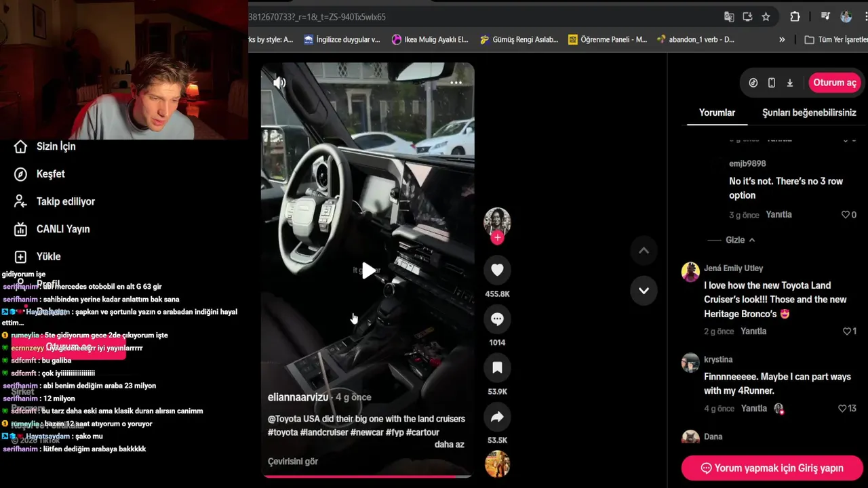The image size is (868, 488).
Task: Open Öğrenme Paneli bookmark
Action: [x=608, y=40]
